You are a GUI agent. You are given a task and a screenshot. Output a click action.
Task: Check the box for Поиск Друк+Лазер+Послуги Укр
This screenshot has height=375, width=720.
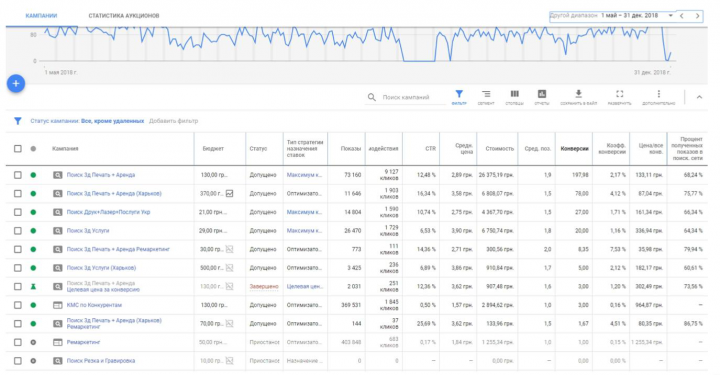(x=17, y=212)
